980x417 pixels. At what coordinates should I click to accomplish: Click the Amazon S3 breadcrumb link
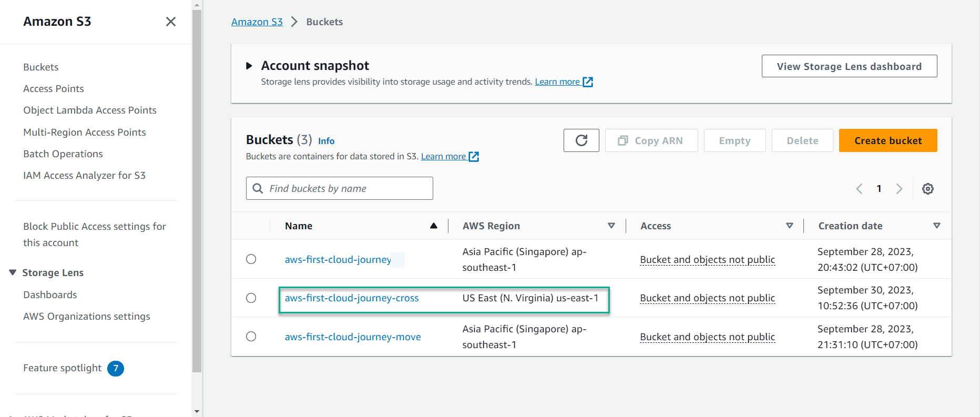coord(257,22)
